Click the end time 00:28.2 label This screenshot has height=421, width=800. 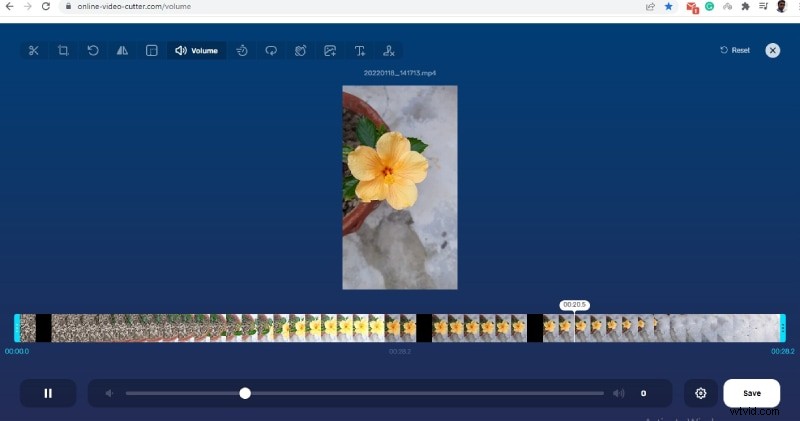783,351
